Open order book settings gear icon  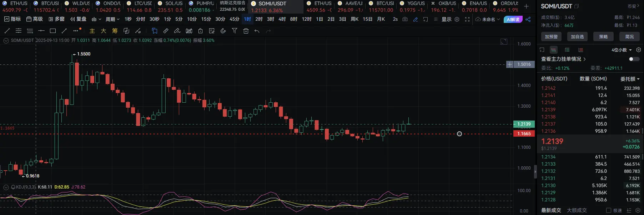coord(639,50)
